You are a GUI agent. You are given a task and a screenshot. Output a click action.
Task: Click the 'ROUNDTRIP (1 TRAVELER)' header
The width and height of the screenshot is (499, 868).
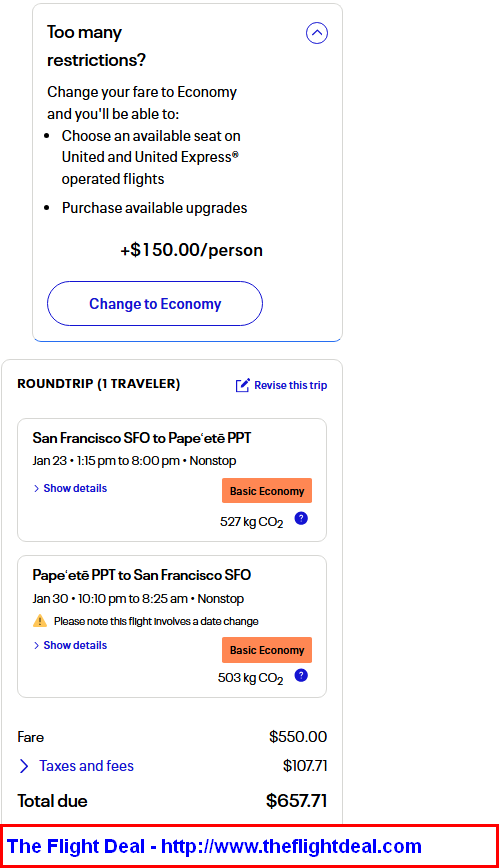[99, 384]
